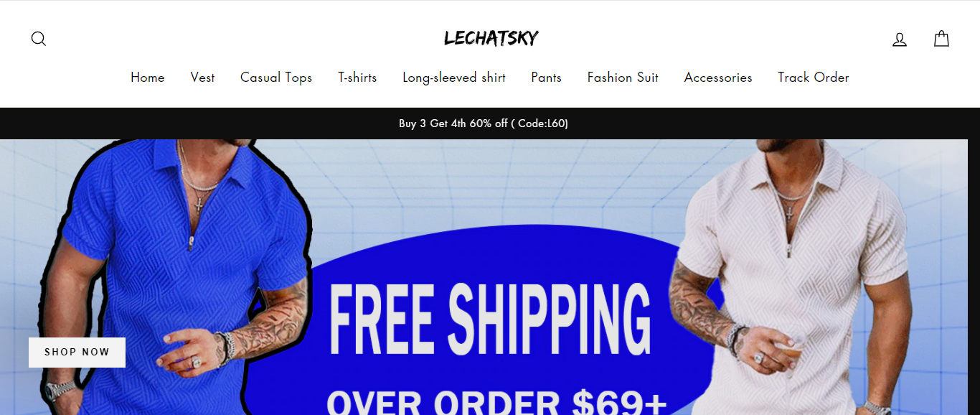The image size is (980, 415).
Task: Navigate to the Pants category
Action: [x=546, y=78]
